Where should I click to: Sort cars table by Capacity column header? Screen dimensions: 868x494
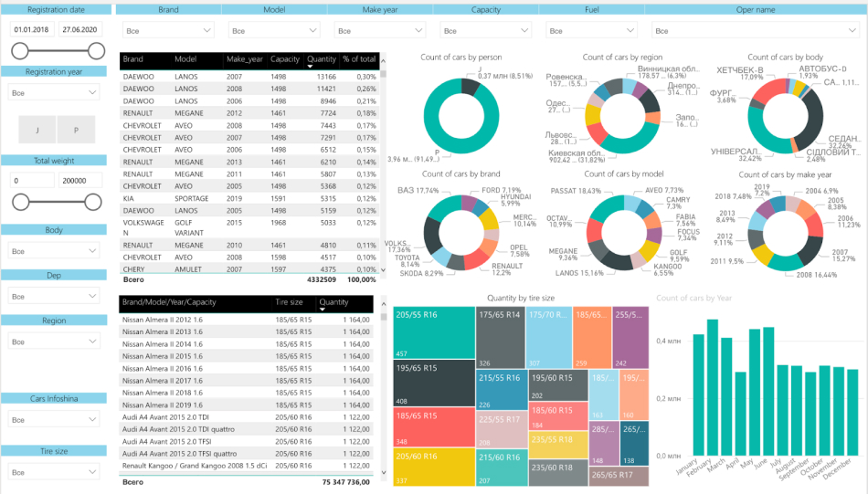point(285,59)
